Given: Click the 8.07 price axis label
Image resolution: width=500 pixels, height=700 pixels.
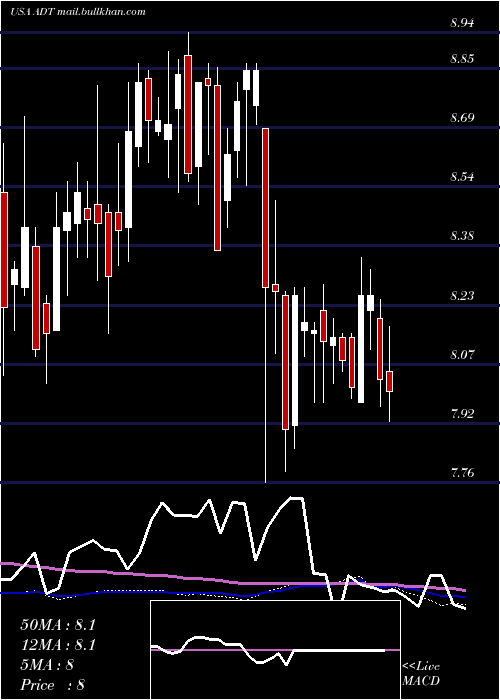Looking at the screenshot, I should point(462,354).
